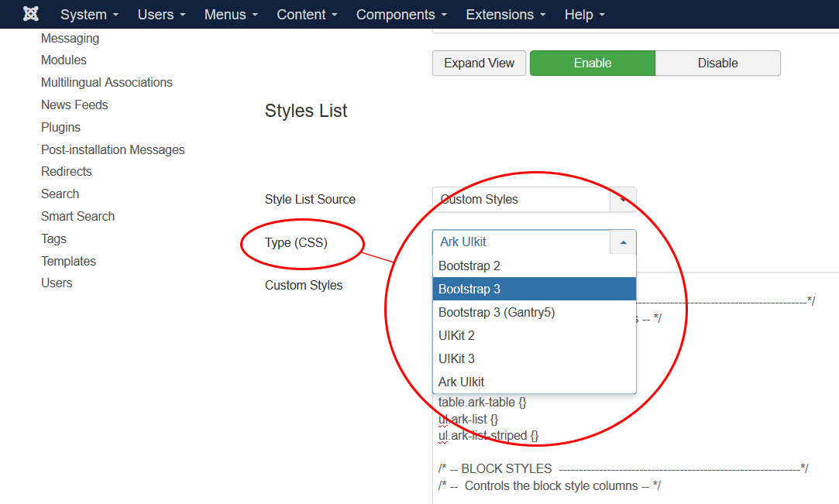Open Plugins in the sidebar

point(60,127)
